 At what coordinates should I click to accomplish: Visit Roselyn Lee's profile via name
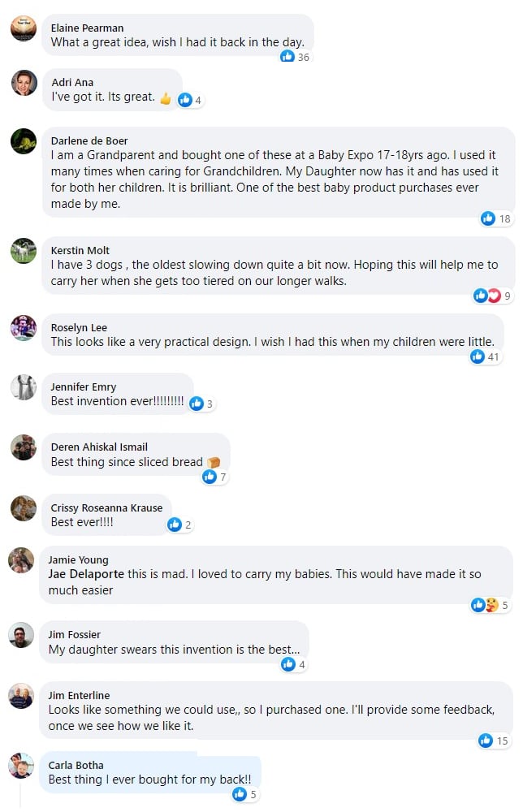tap(79, 327)
